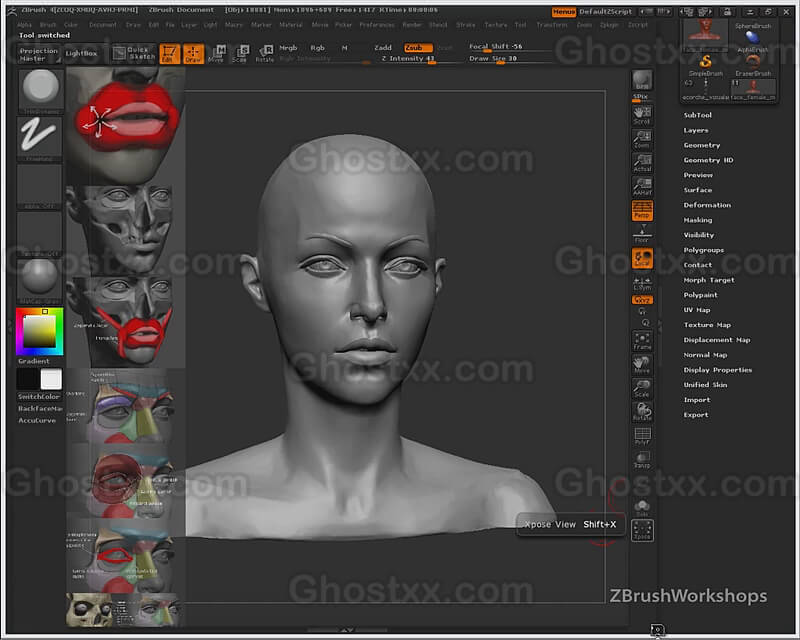800x640 pixels.
Task: Set canvas to Actual size
Action: 642,163
